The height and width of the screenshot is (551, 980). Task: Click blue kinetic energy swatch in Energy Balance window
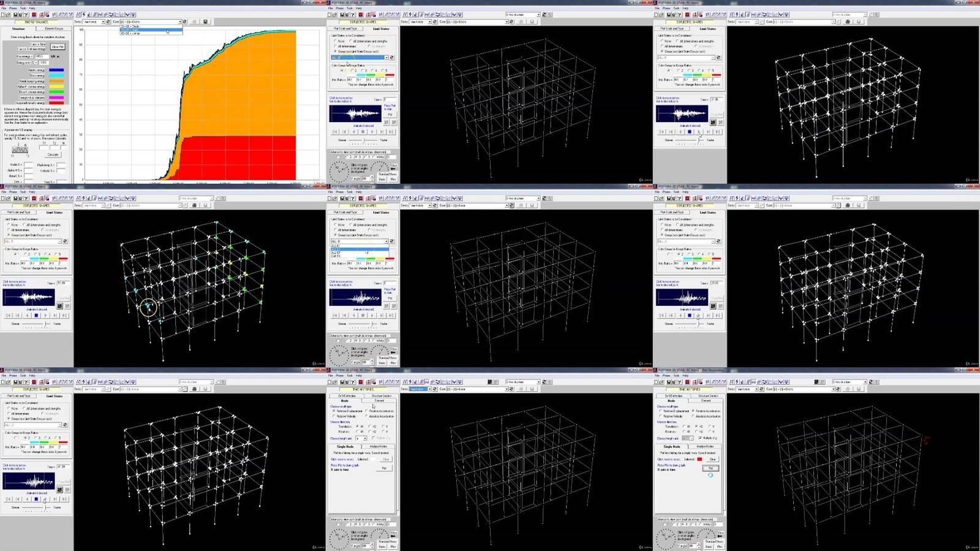point(56,70)
